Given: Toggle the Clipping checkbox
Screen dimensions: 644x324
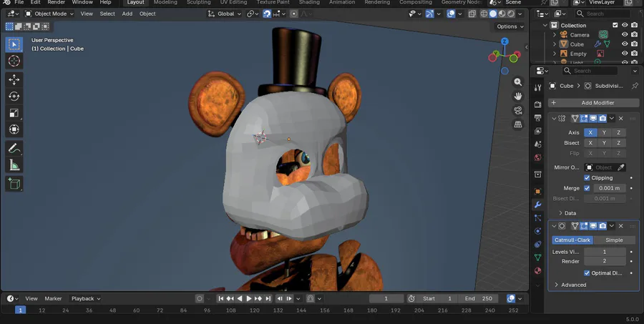Looking at the screenshot, I should pyautogui.click(x=587, y=178).
